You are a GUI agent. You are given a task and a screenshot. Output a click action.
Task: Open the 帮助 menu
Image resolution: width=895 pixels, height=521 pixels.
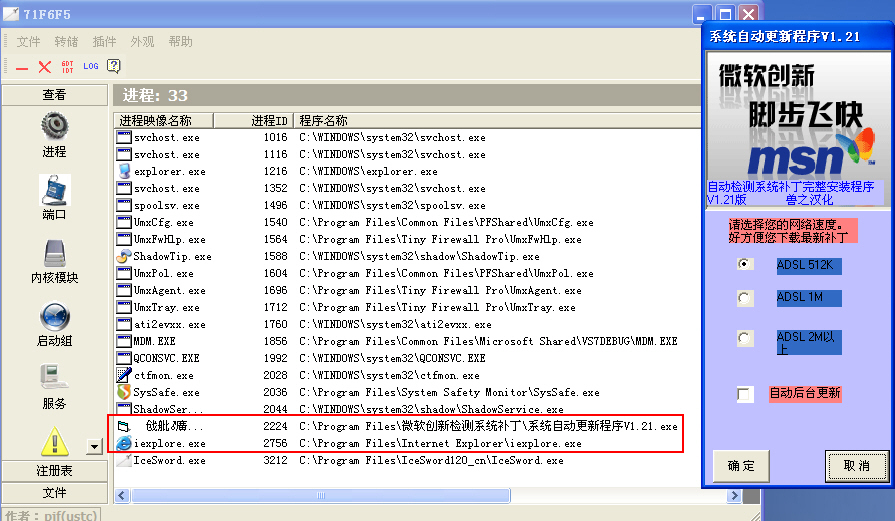pyautogui.click(x=180, y=42)
